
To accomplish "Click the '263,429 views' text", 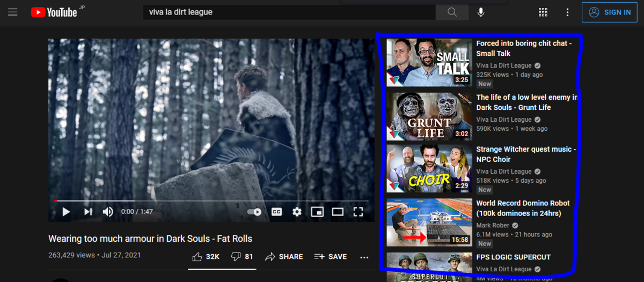I will point(71,255).
